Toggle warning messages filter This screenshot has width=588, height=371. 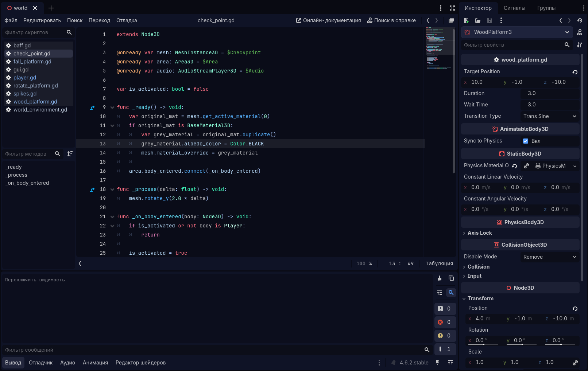tap(445, 336)
